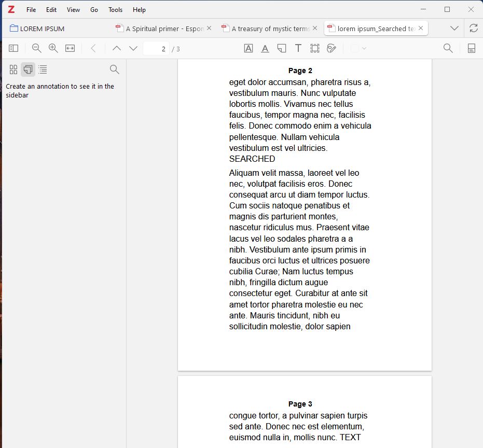This screenshot has height=448, width=483.
Task: Open the Zotero logo icon
Action: 11,9
